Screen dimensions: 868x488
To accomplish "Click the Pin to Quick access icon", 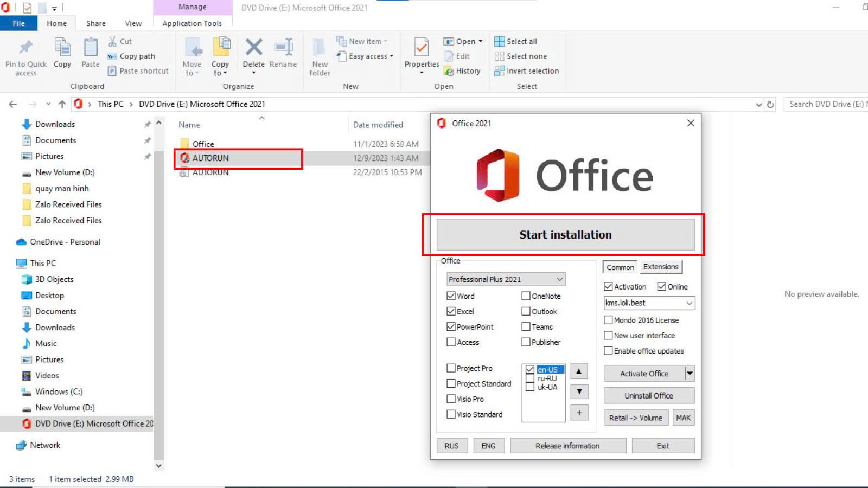I will click(25, 49).
